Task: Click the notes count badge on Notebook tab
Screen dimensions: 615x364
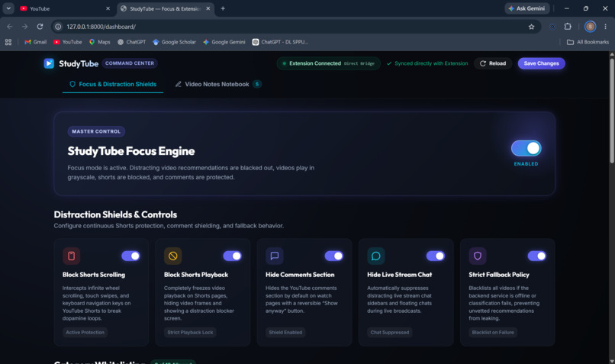Action: 257,85
